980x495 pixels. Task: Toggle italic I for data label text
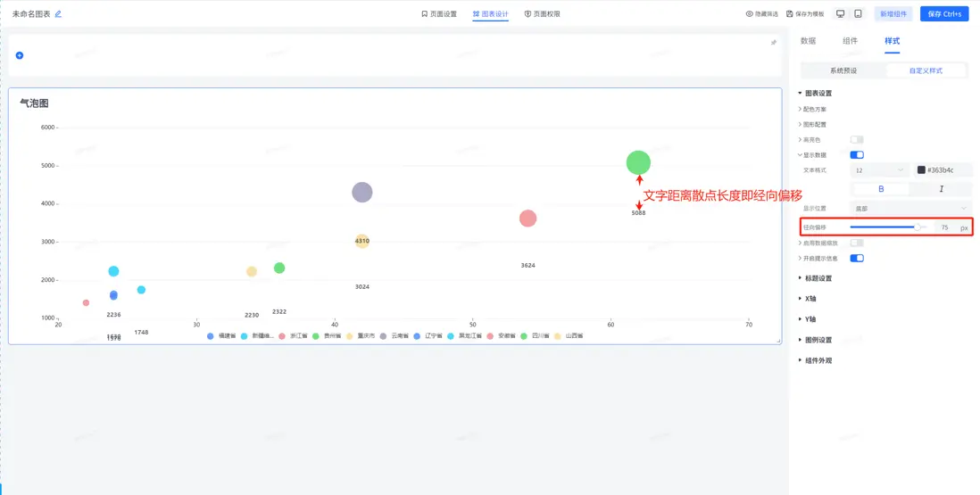(941, 189)
